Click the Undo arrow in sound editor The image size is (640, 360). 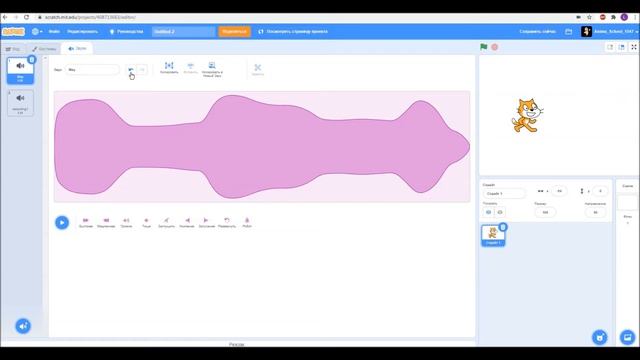[x=131, y=69]
